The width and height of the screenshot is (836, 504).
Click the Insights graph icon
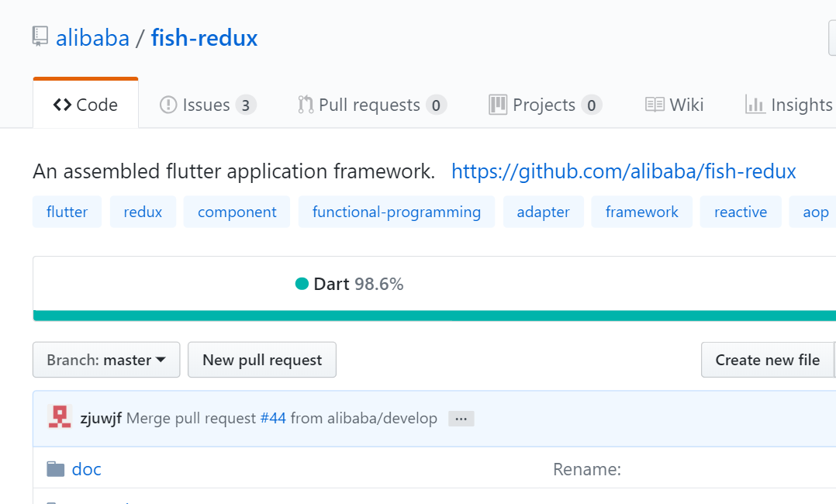tap(754, 104)
